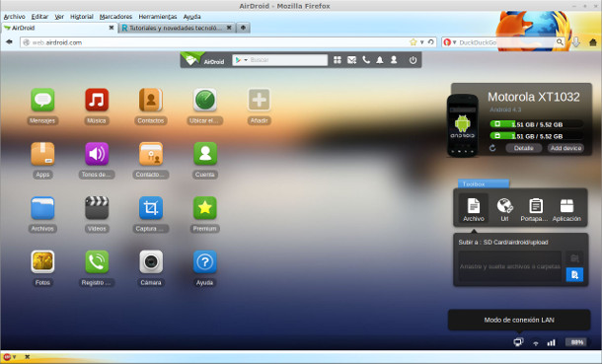602x364 pixels.
Task: Click the refresh icon in device panel
Action: tap(492, 148)
